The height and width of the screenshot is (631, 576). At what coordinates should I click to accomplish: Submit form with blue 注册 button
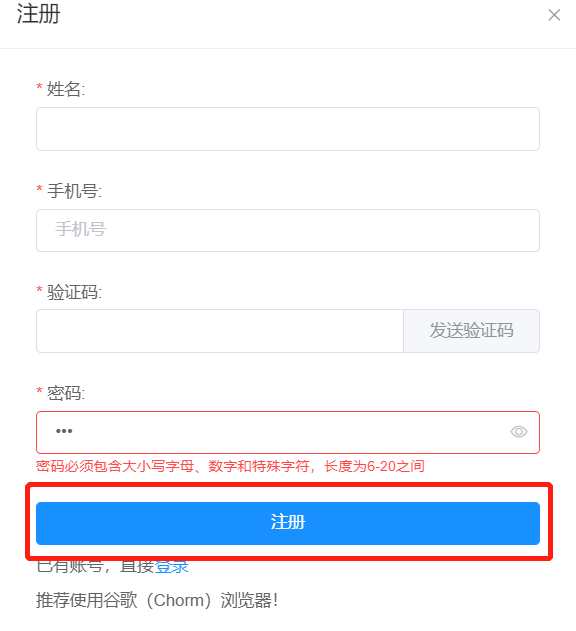(x=288, y=523)
